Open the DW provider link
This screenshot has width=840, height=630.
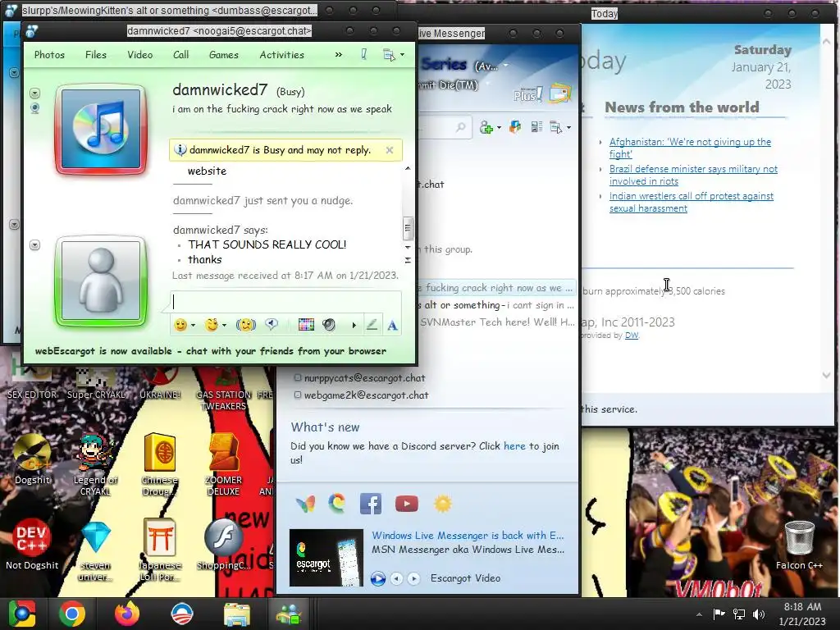coord(632,336)
